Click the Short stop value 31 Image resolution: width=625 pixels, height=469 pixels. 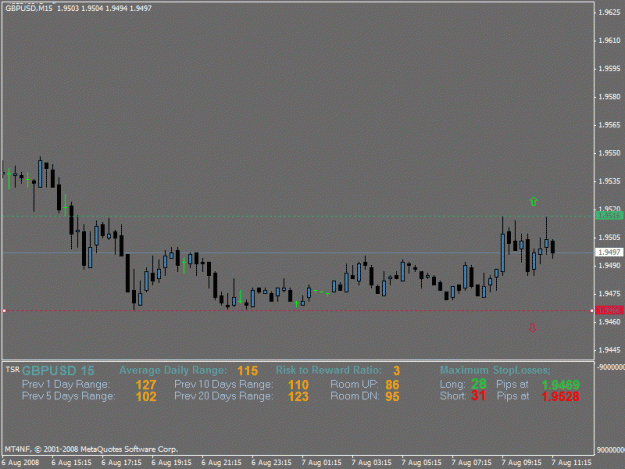point(478,396)
